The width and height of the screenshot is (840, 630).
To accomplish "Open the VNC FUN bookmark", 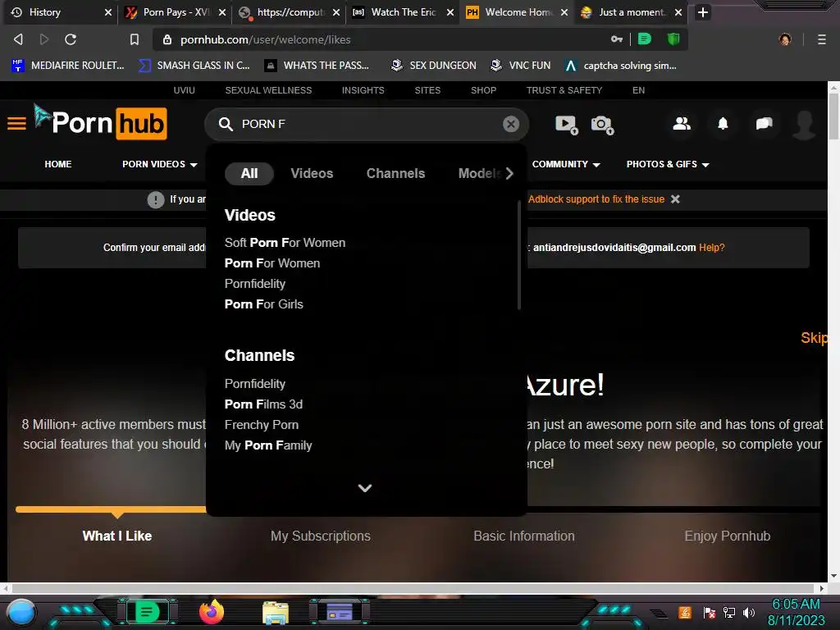I will [x=520, y=66].
